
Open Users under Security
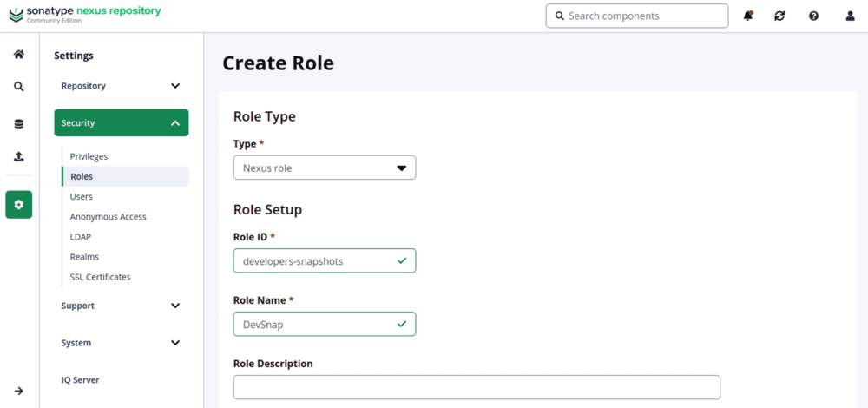point(82,196)
